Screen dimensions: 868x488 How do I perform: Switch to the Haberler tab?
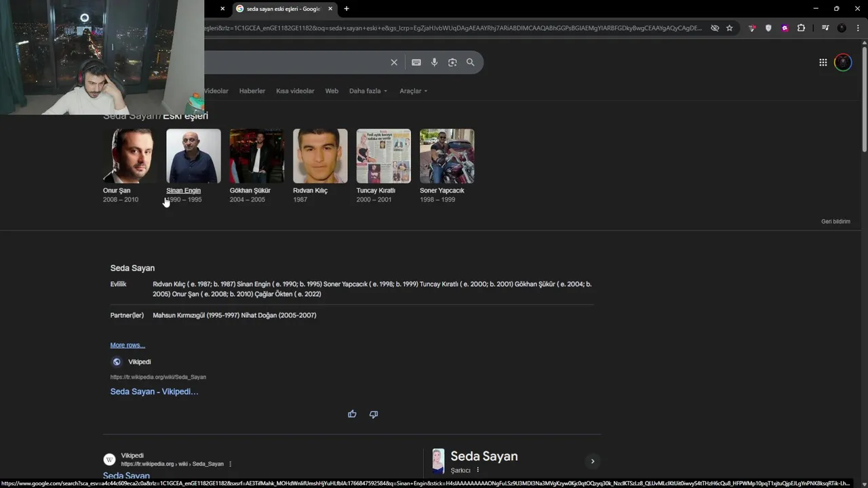pyautogui.click(x=252, y=91)
